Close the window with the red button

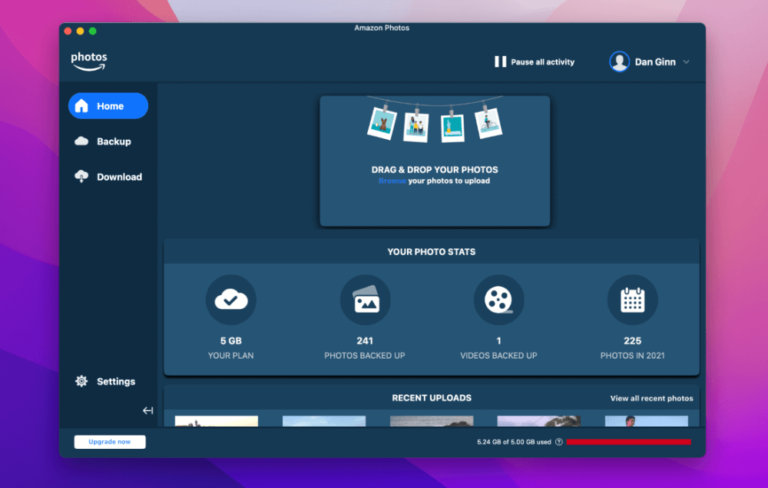click(x=68, y=31)
